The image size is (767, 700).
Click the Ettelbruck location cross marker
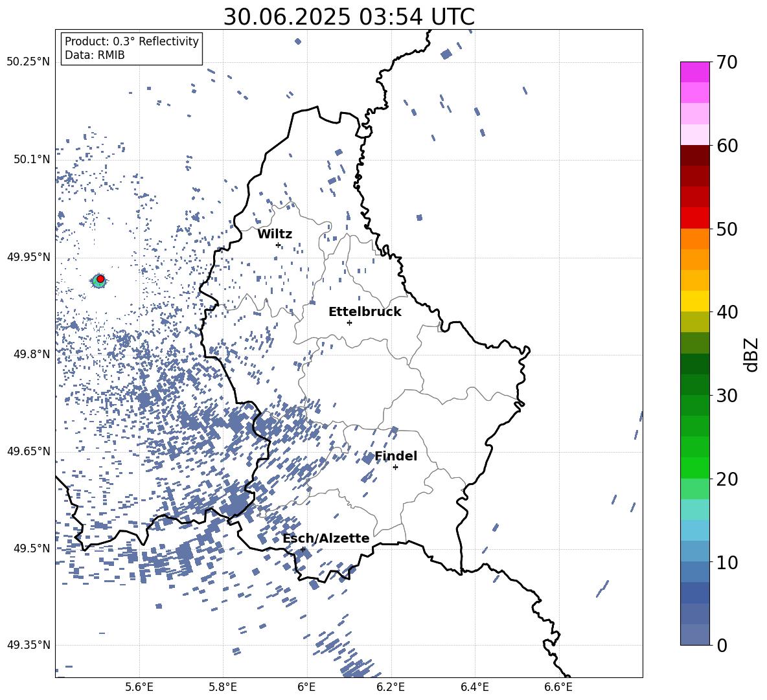click(349, 322)
